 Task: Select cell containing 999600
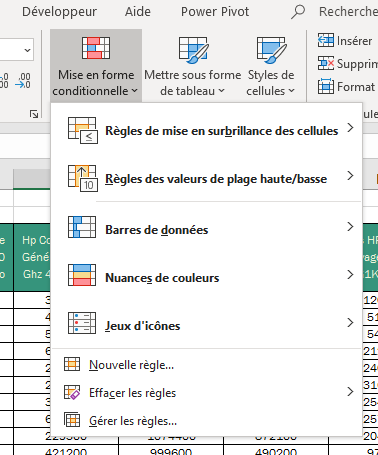point(171,450)
